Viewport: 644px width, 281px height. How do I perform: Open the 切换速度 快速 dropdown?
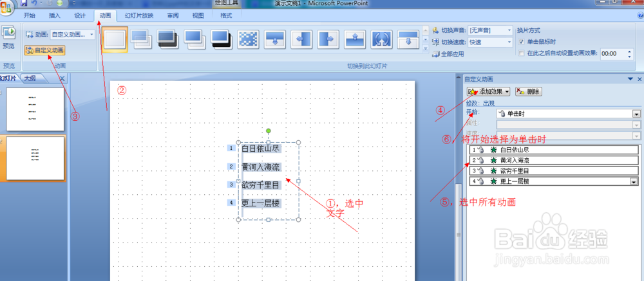pyautogui.click(x=509, y=42)
